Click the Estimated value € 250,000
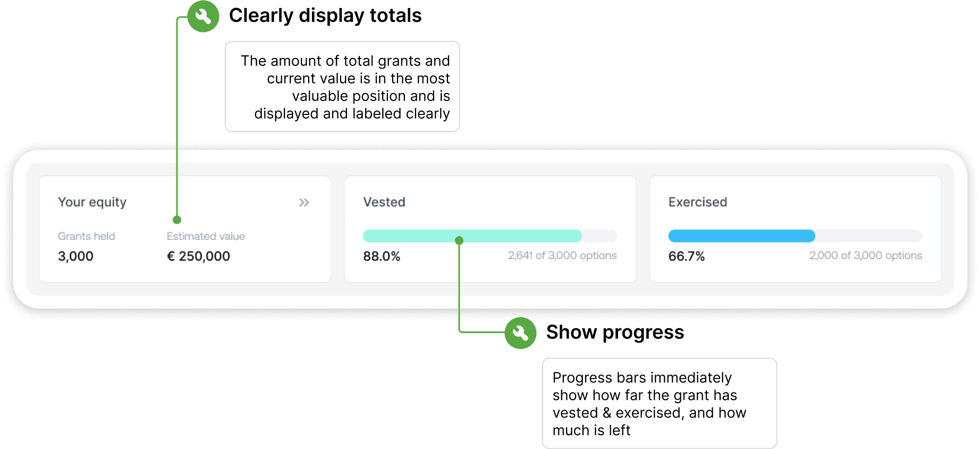Viewport: 980px width, 449px height. click(198, 256)
